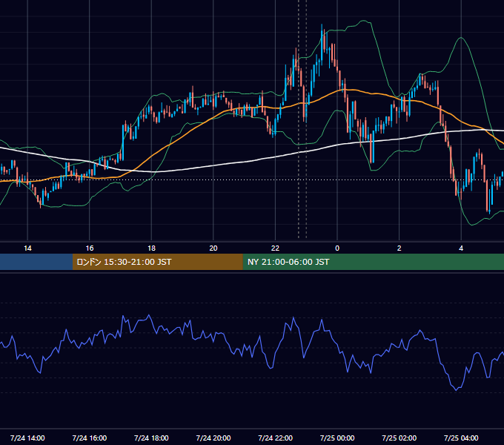Image resolution: width=504 pixels, height=445 pixels.
Task: Click the hour label 22 on price chart axis
Action: (275, 248)
